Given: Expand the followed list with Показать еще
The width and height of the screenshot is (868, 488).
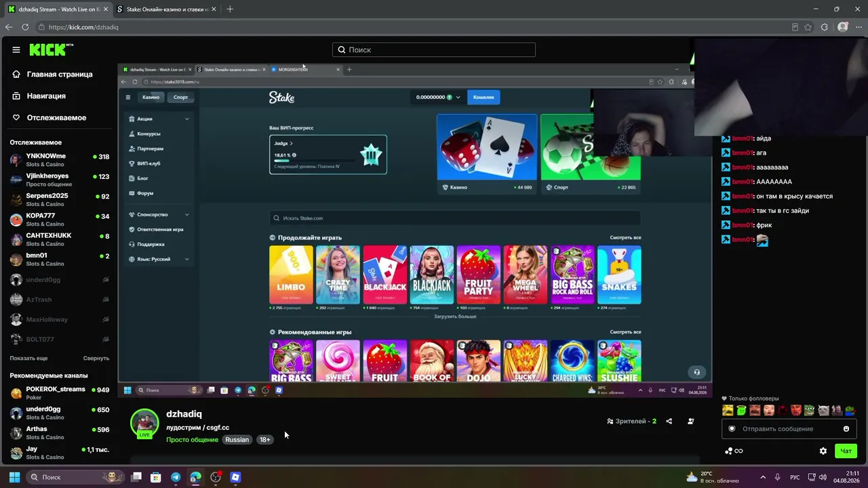Looking at the screenshot, I should 28,358.
